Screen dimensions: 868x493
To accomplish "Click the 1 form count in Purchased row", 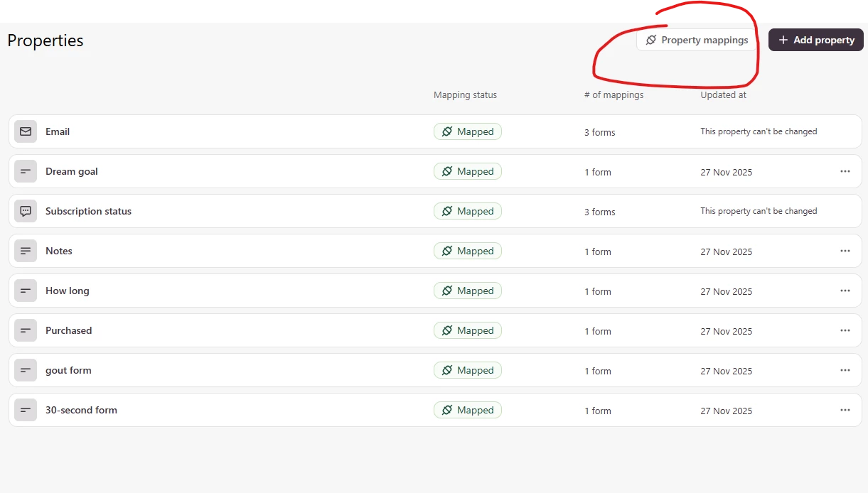I will point(597,331).
